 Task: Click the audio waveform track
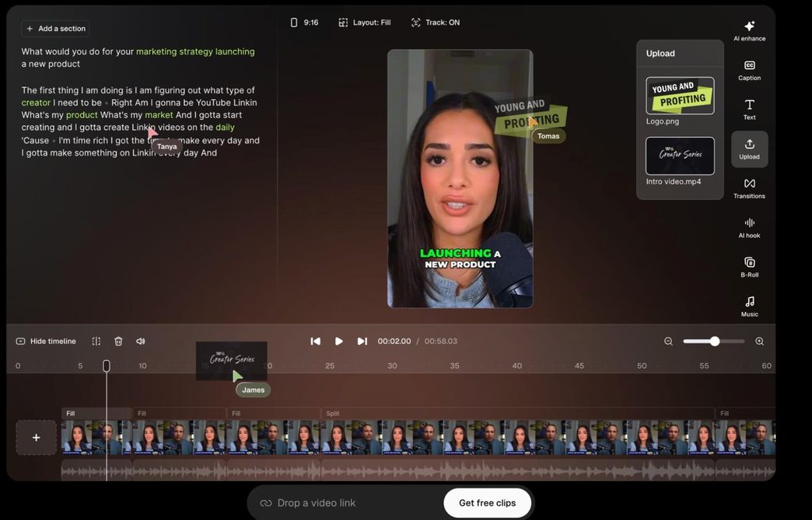coord(418,470)
